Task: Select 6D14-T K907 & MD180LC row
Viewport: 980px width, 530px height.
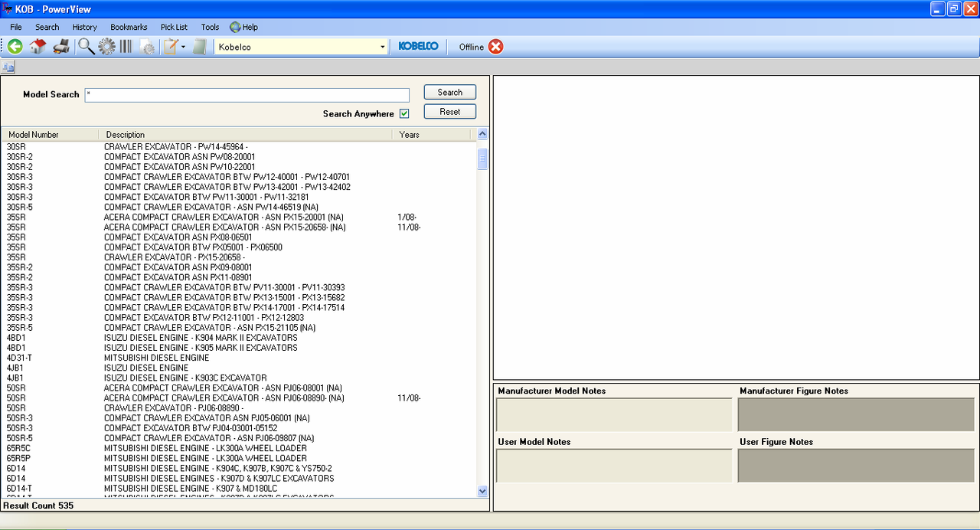Action: pos(239,488)
